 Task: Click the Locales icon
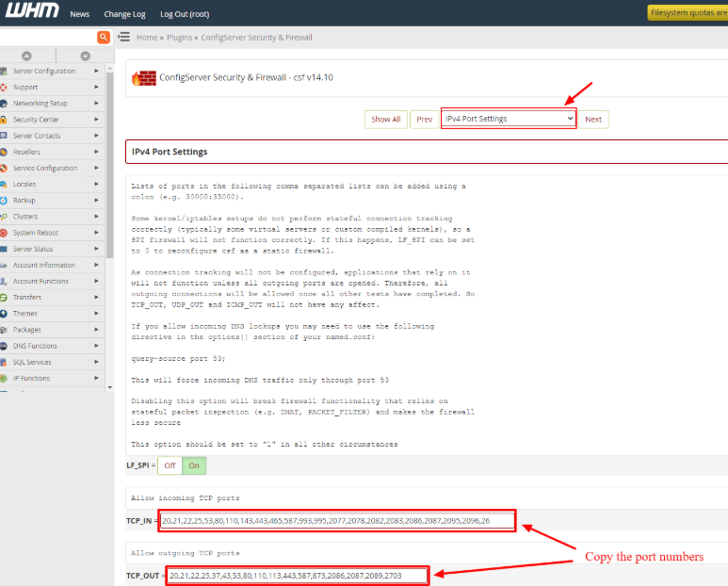(4, 185)
